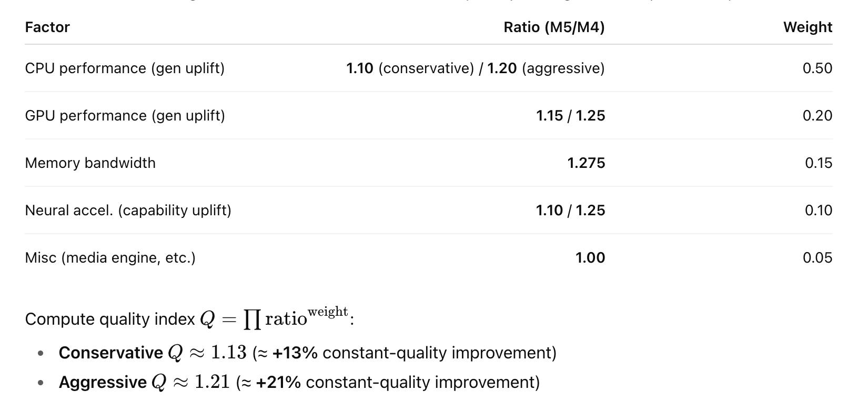Click the CPU conservative/aggressive ratio cell
Screen dimensions: 868x400
coord(476,68)
